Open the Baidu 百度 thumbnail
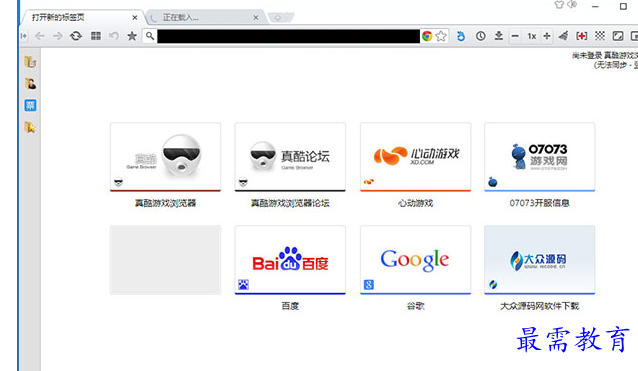Screen dimensions: 638x371 coord(290,260)
